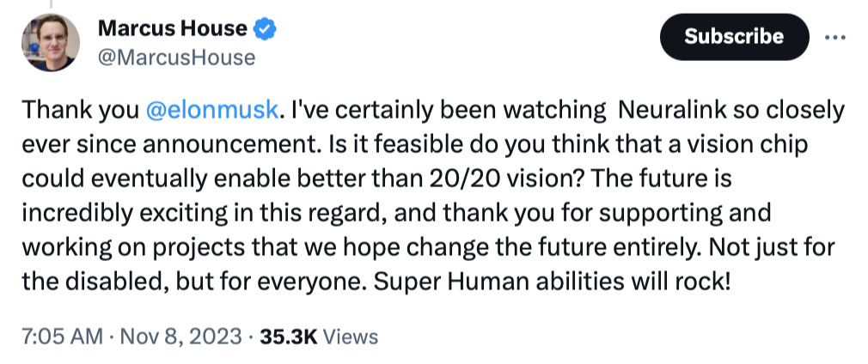Open the three-dot more options menu
This screenshot has width=868, height=364.
click(x=834, y=37)
